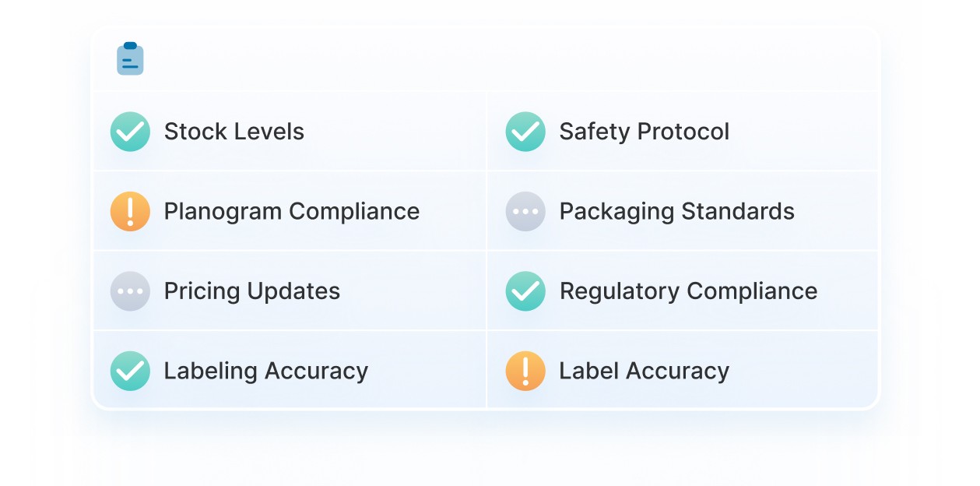Open the Planogram Compliance item text
The image size is (980, 486).
pyautogui.click(x=292, y=211)
